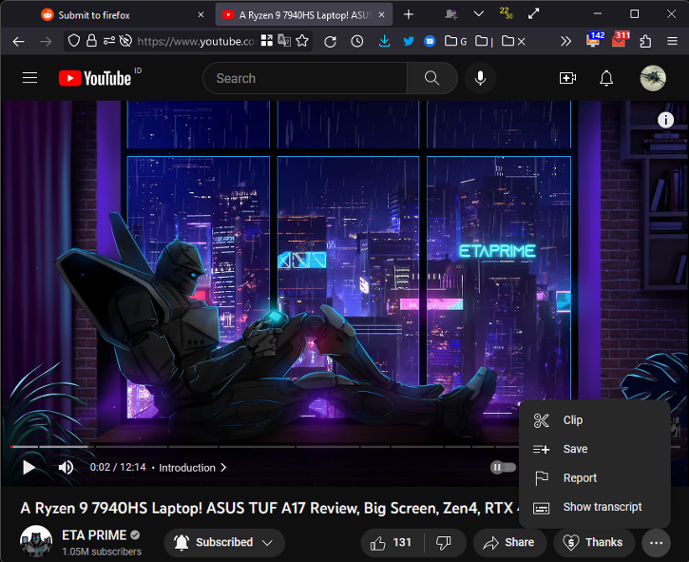This screenshot has height=562, width=689.
Task: Toggle the autoplay switch
Action: click(503, 467)
